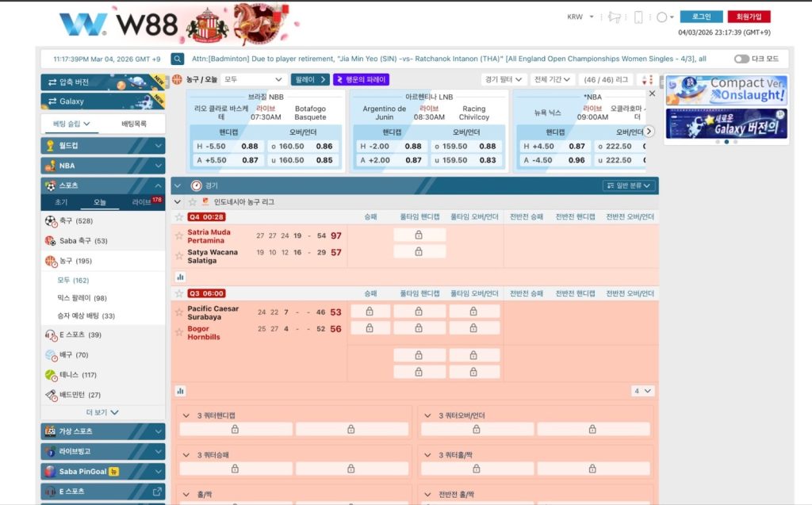This screenshot has width=812, height=505.
Task: Click locked moneyline odds for Pacific Caesar Surabaya
Action: tap(370, 312)
